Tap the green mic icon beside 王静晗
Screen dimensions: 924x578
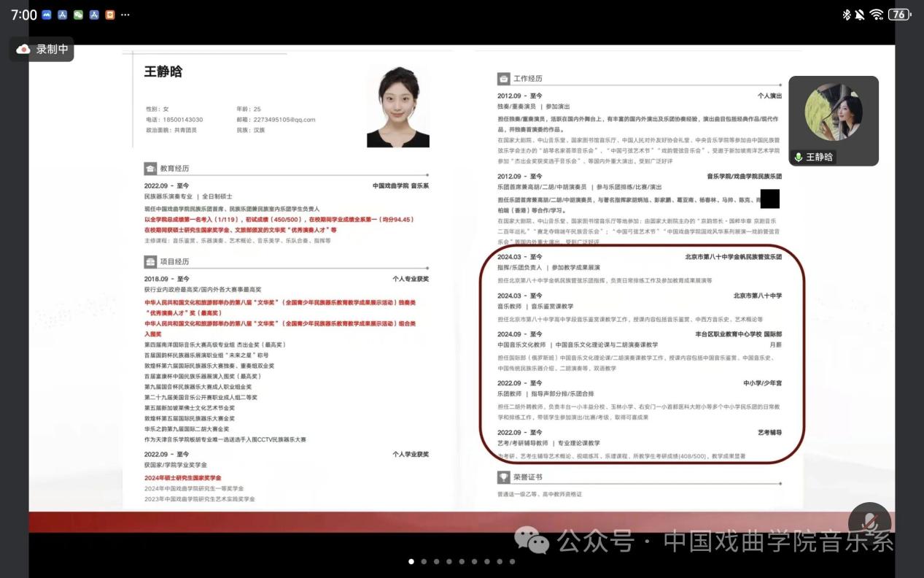[798, 157]
